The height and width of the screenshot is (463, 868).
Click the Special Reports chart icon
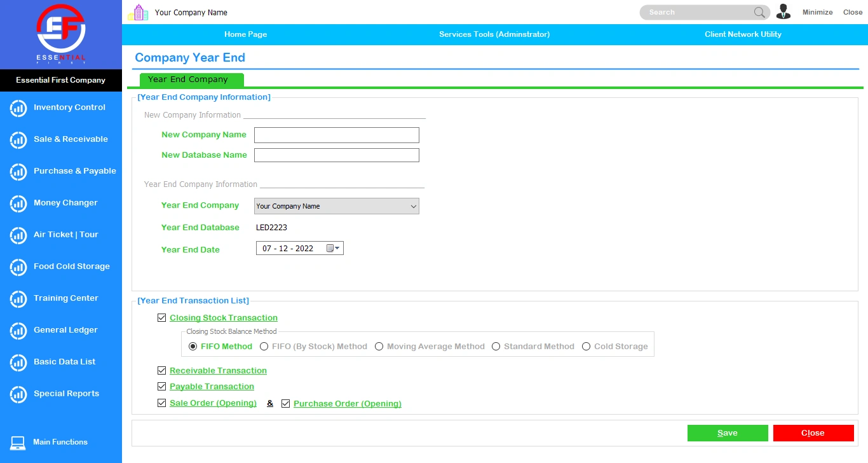[x=18, y=394]
